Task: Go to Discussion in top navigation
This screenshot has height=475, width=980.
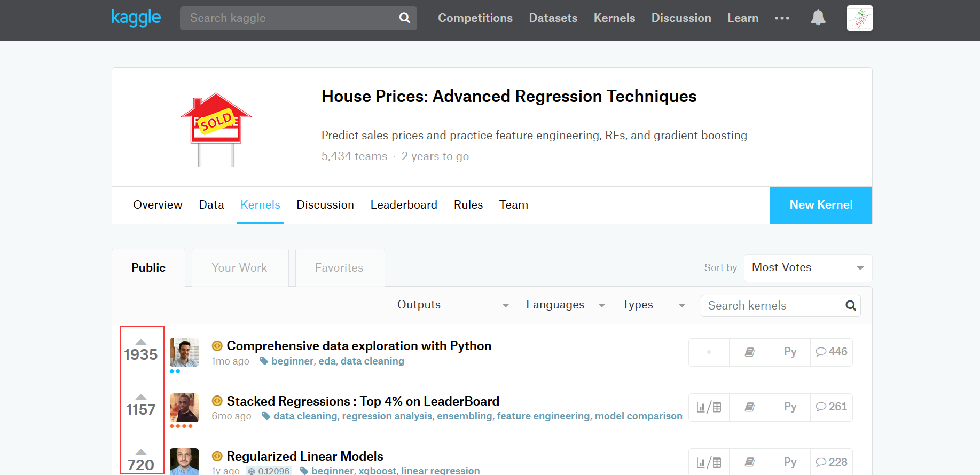Action: (x=681, y=18)
